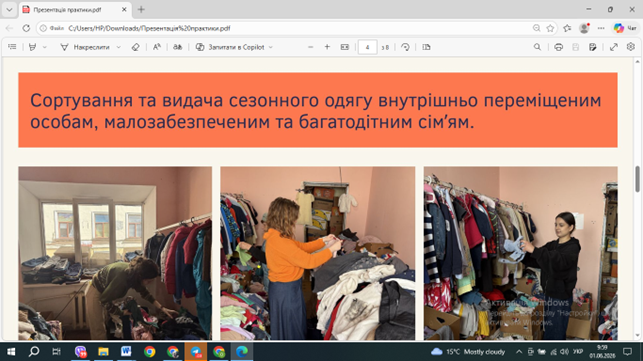This screenshot has height=361, width=643.
Task: Refresh the current page
Action: pyautogui.click(x=26, y=28)
